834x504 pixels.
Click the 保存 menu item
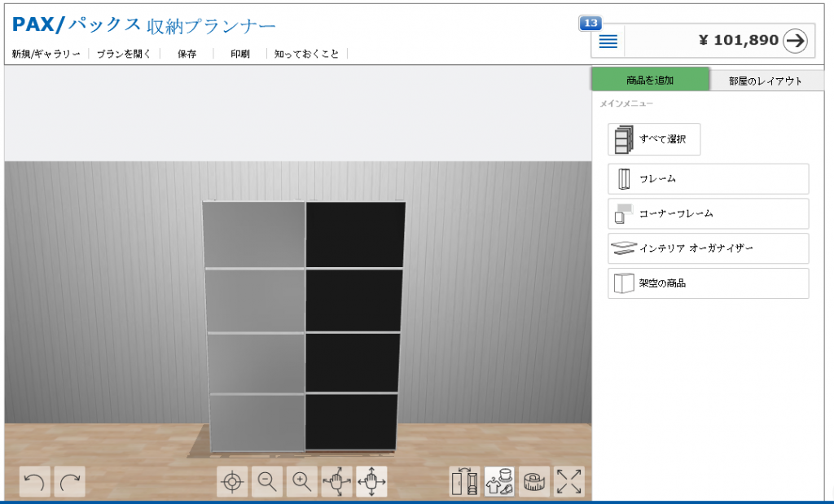[187, 54]
